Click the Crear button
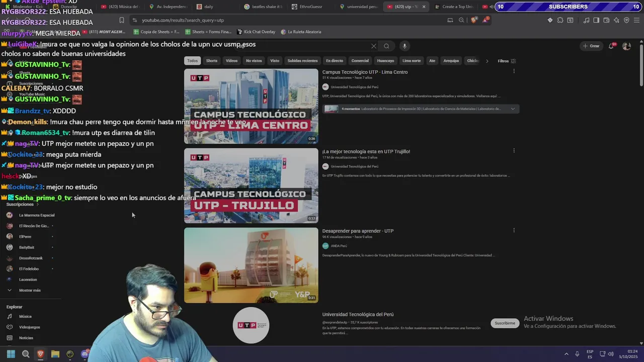 click(591, 46)
